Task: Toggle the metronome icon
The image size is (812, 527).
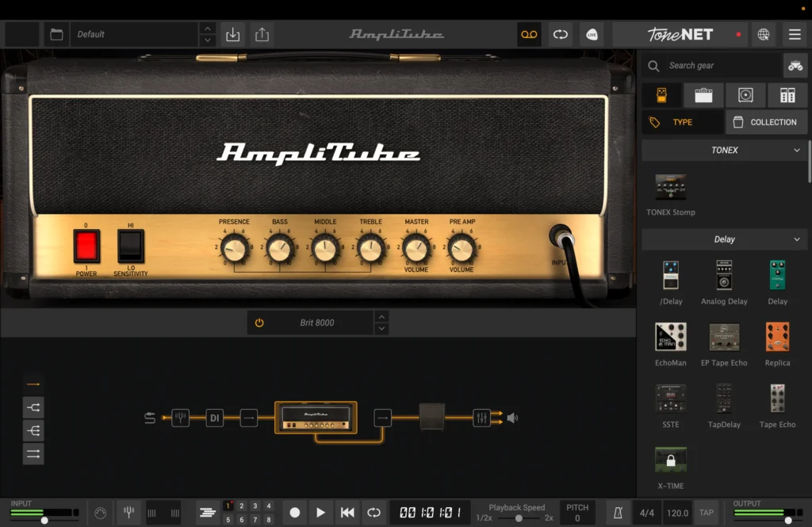Action: [617, 513]
